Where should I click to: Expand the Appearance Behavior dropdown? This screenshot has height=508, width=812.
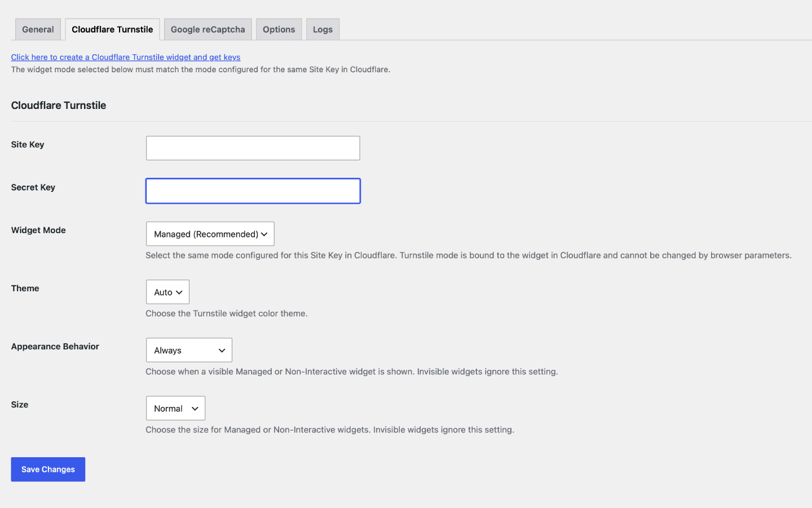pyautogui.click(x=189, y=350)
